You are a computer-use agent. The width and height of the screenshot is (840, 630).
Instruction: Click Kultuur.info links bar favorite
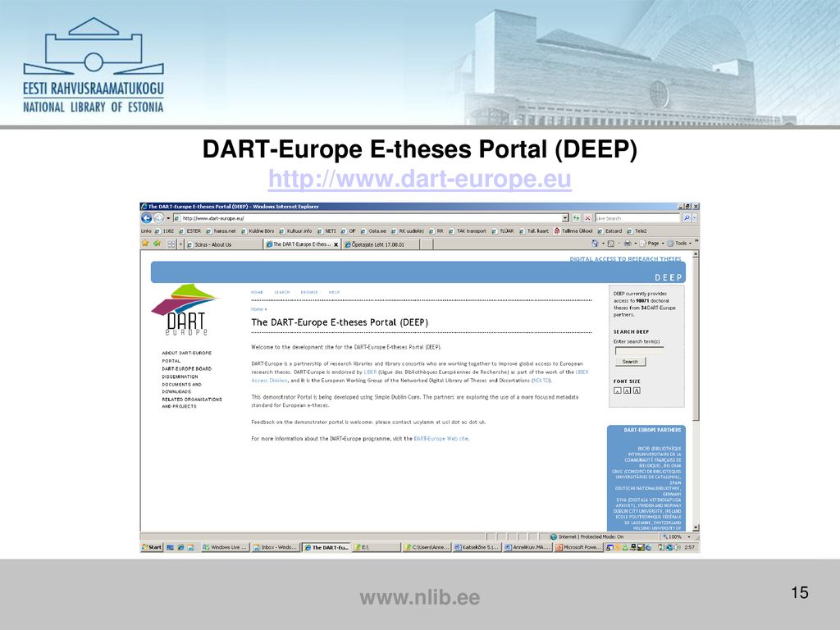coord(295,231)
